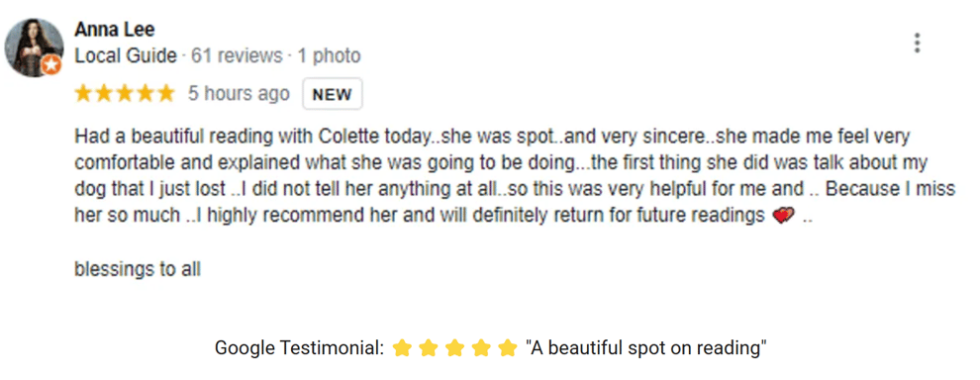
Task: Click middle yellow star in testimonial caption
Action: click(x=455, y=348)
